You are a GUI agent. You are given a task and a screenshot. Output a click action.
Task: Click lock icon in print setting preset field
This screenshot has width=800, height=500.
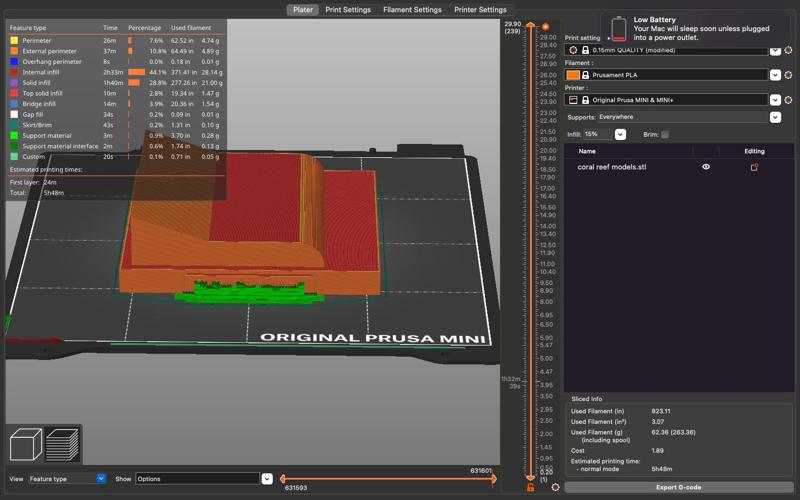(585, 50)
